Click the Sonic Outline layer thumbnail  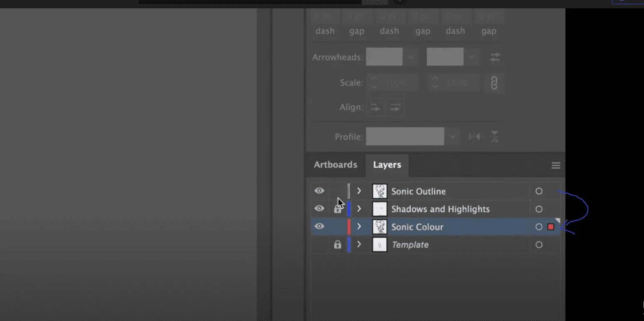(380, 192)
